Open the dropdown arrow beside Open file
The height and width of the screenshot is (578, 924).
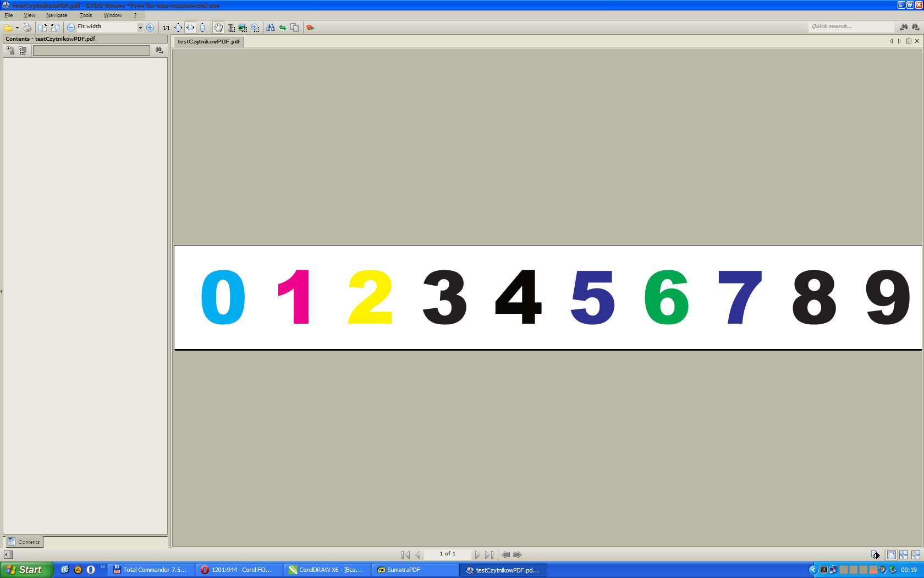click(17, 28)
